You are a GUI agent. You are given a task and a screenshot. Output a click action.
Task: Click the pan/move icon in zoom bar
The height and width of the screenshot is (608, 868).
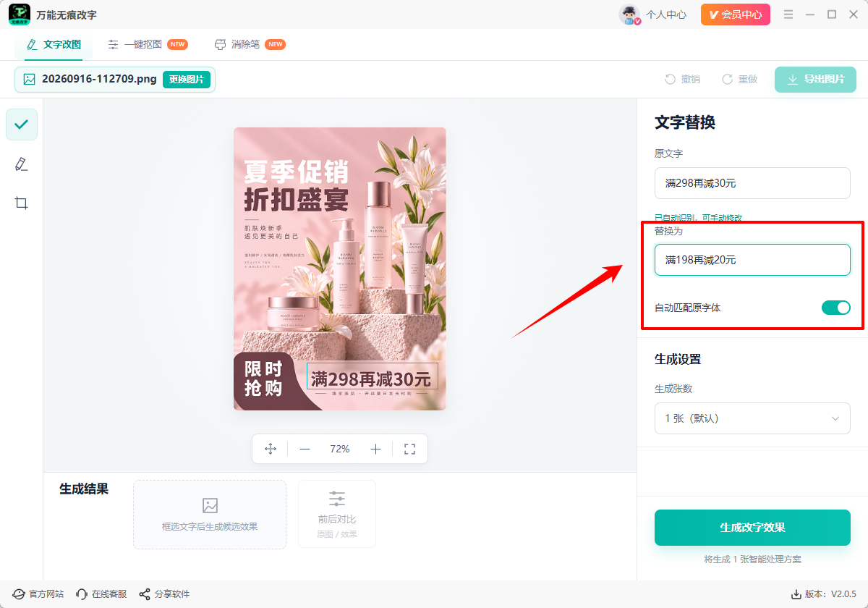271,449
